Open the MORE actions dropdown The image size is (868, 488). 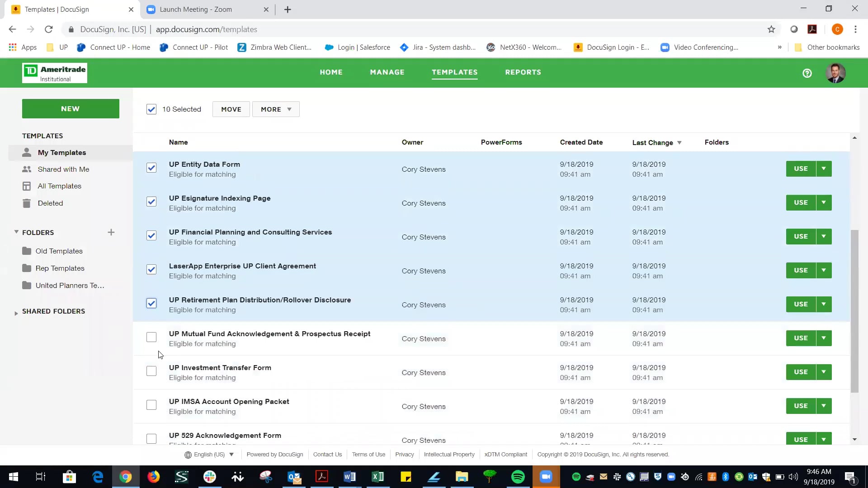click(x=275, y=109)
